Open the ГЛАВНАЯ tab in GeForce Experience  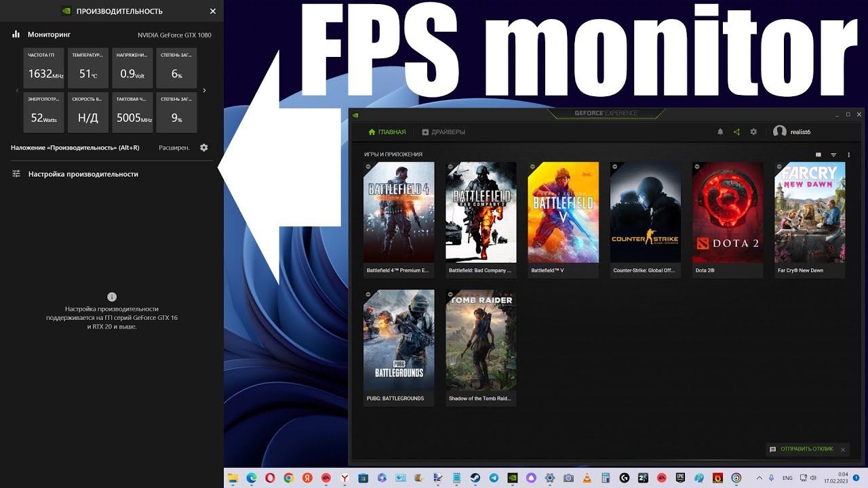(x=387, y=132)
